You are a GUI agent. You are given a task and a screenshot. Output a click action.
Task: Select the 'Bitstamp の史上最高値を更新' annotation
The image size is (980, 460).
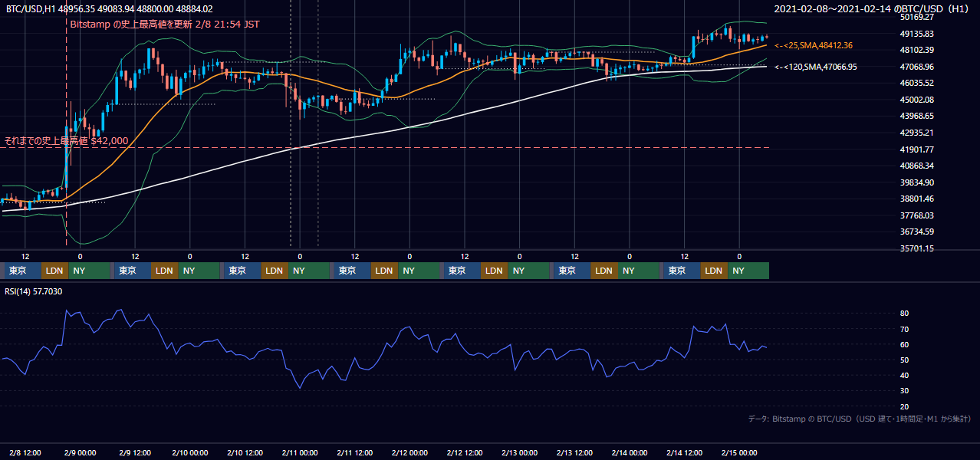(164, 24)
